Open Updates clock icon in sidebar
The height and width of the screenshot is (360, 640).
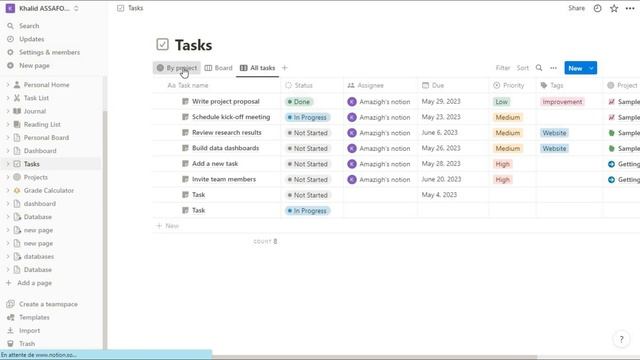(x=10, y=39)
